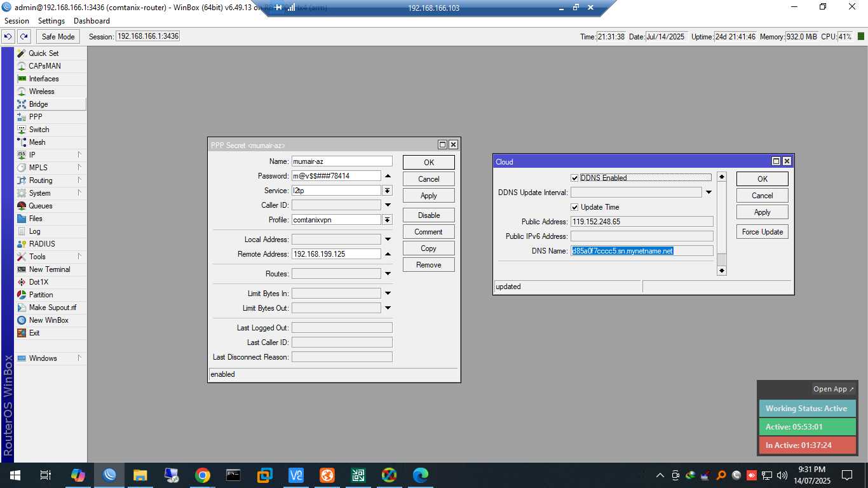Open the RADIUS section
868x488 pixels.
coord(50,244)
